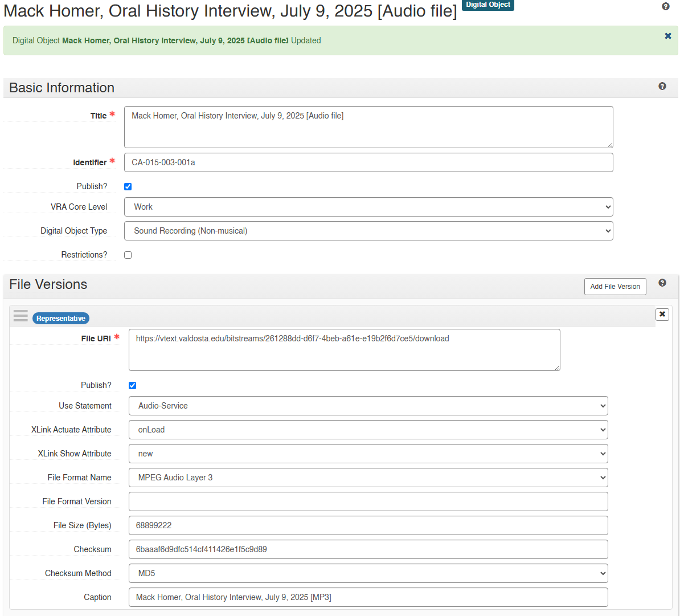The image size is (680, 616).
Task: Click the Restrictions? label
Action: pyautogui.click(x=84, y=255)
